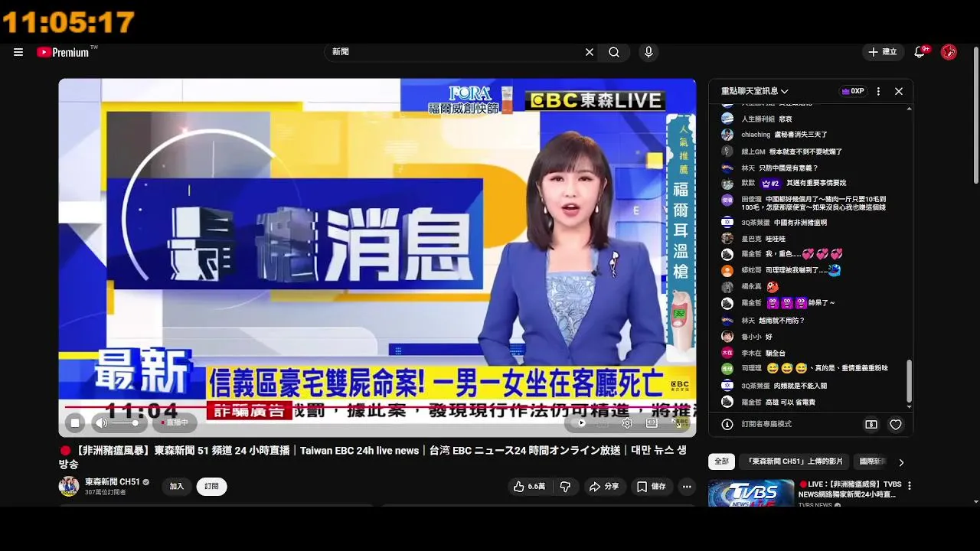
Task: Click chat user chiaching
Action: click(756, 135)
